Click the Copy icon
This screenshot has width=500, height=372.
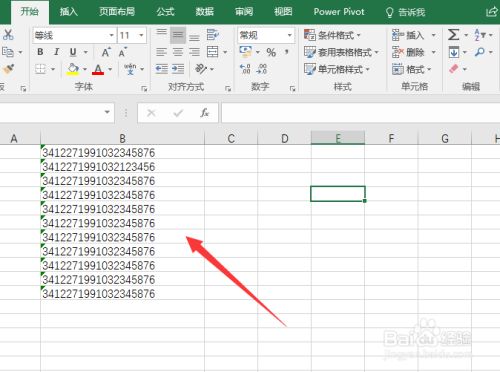click(8, 52)
